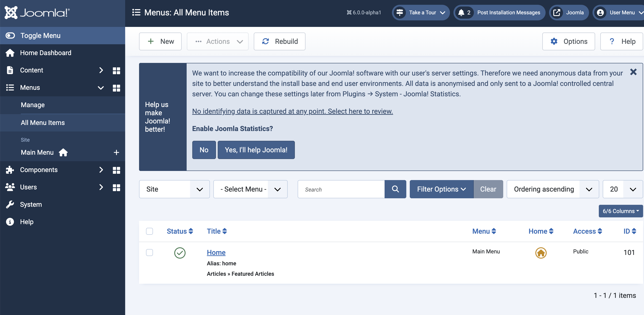This screenshot has height=315, width=644.
Task: Click the puzzle piece Components icon
Action: tap(10, 170)
